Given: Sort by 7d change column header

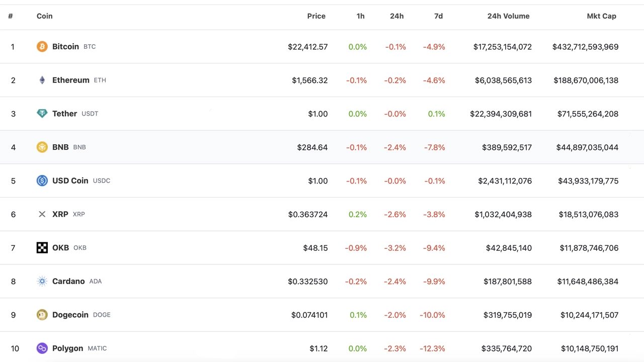Looking at the screenshot, I should tap(439, 16).
